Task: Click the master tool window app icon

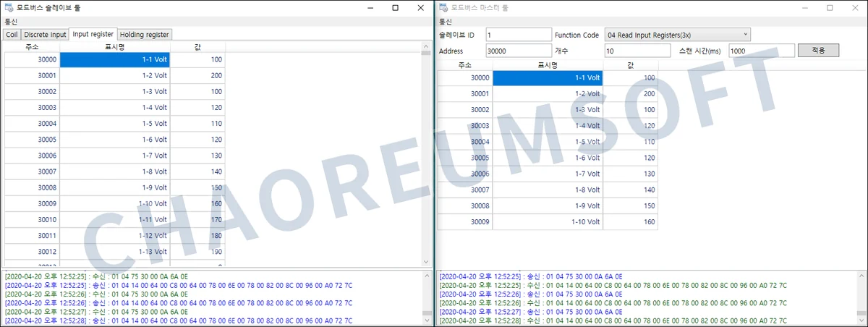Action: click(443, 7)
